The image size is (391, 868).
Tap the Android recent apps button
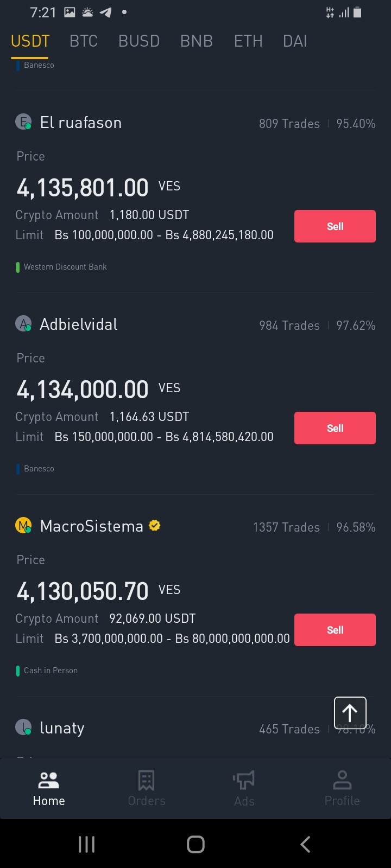[87, 844]
